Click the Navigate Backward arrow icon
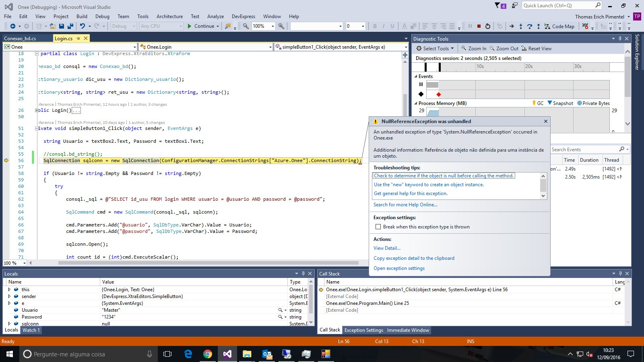644x362 pixels. point(13,26)
